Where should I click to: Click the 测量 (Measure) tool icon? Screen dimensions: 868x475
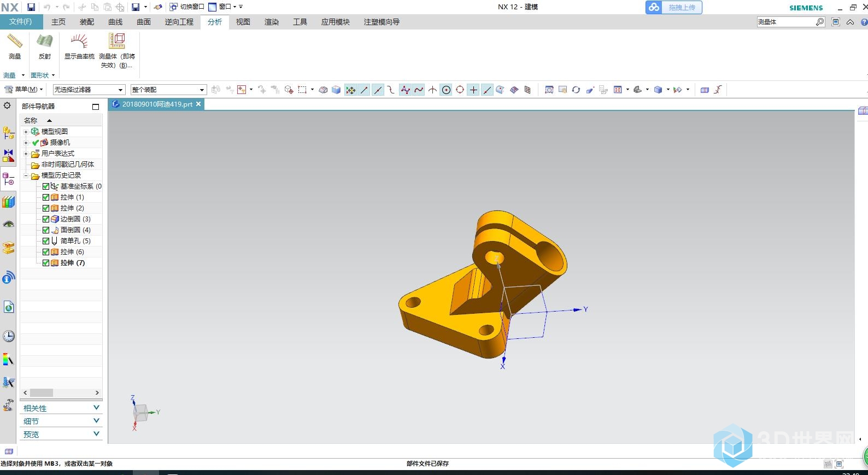click(15, 42)
